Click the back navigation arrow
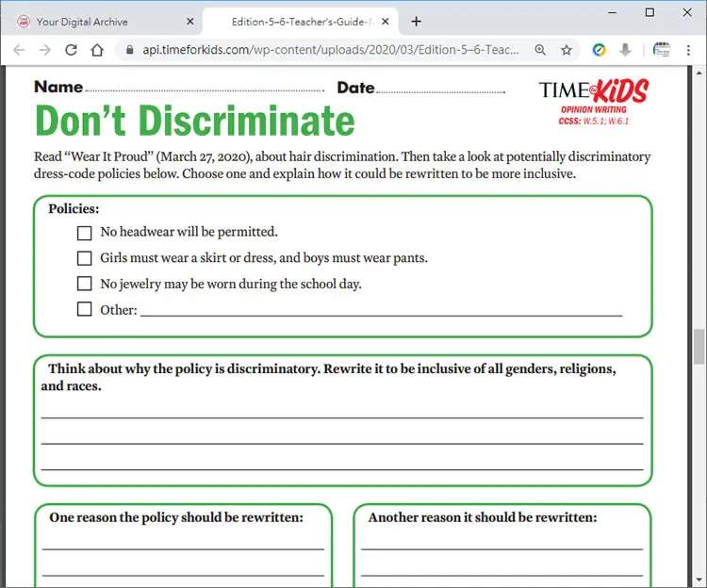 [19, 50]
